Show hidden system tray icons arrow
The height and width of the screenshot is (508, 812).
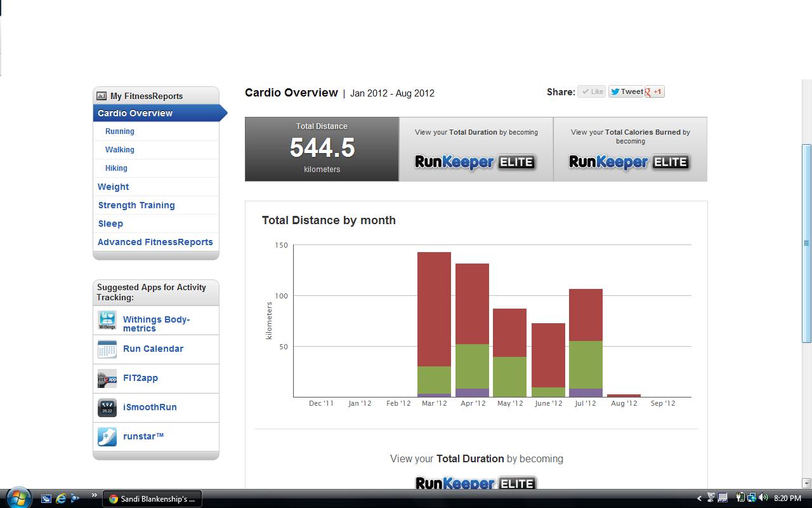[x=700, y=499]
